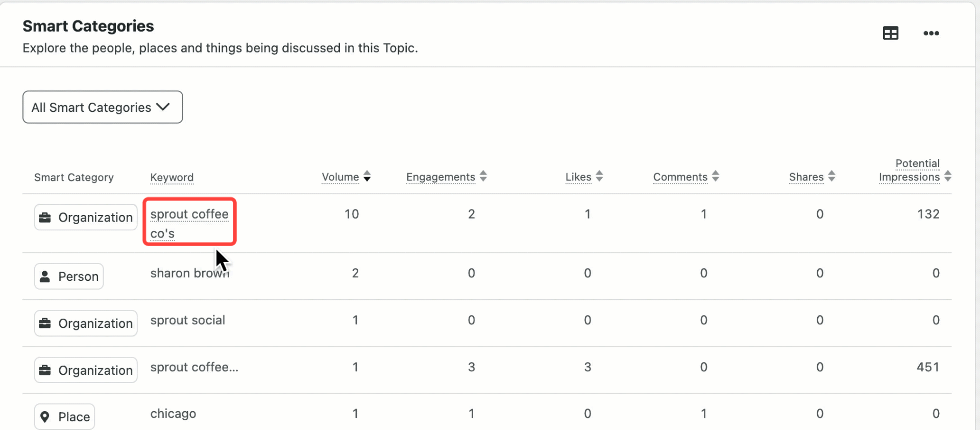Select Organization tag for sprout social
Viewport: 980px width, 430px height.
[x=86, y=323]
